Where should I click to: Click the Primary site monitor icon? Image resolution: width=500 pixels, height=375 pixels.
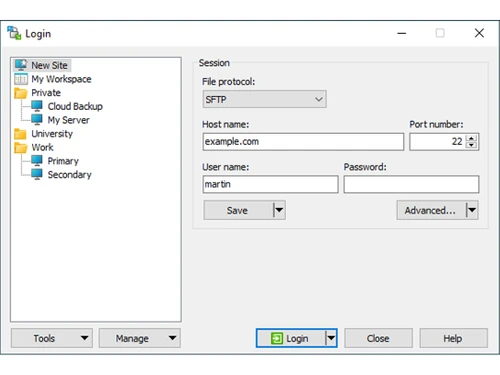click(x=37, y=161)
